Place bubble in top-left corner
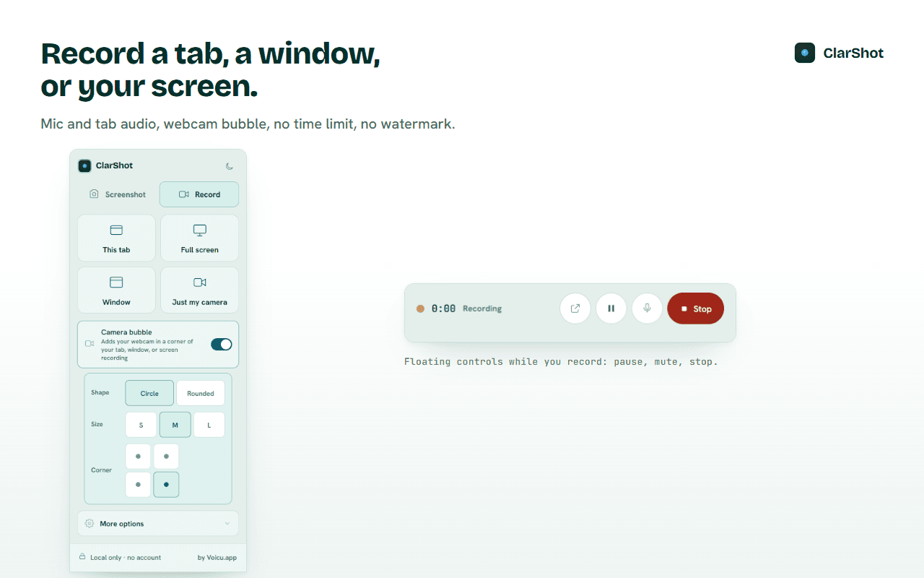Screen dimensions: 924x578 click(138, 457)
